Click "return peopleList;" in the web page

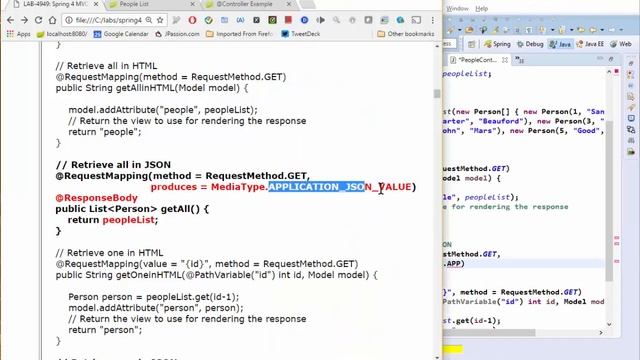pos(113,220)
